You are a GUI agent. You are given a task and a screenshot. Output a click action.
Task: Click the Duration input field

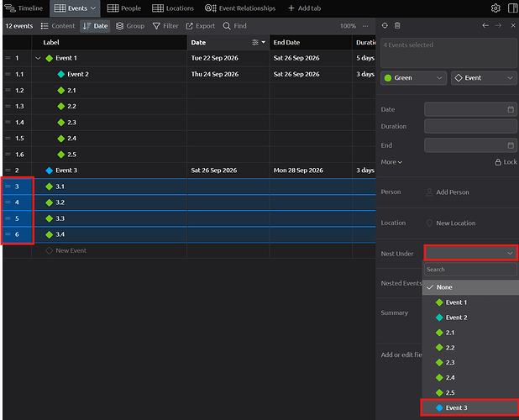pyautogui.click(x=470, y=127)
